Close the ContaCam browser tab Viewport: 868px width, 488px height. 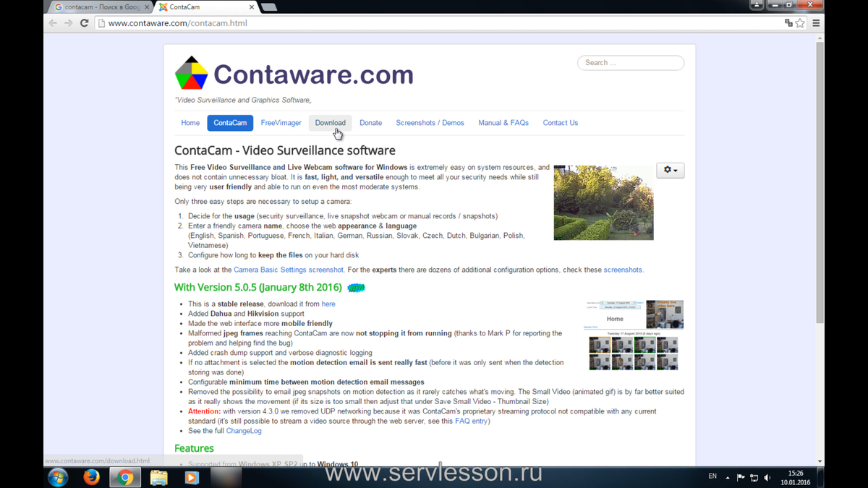pos(252,7)
